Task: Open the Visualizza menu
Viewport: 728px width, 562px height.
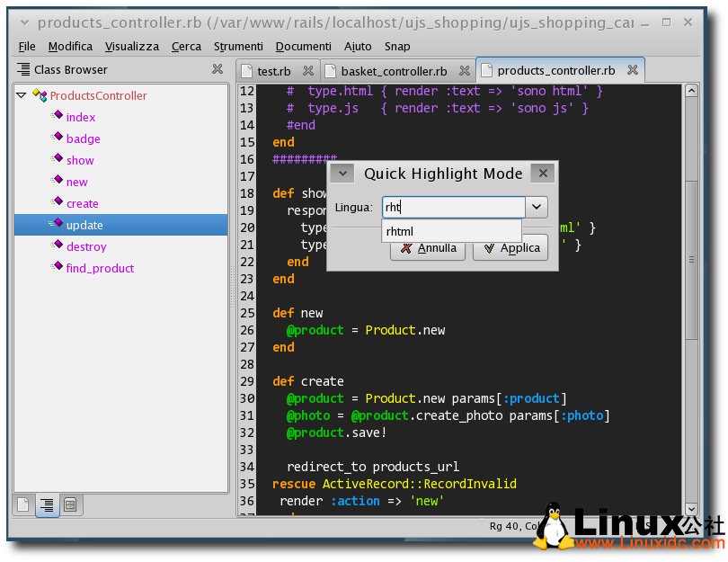Action: [x=131, y=46]
